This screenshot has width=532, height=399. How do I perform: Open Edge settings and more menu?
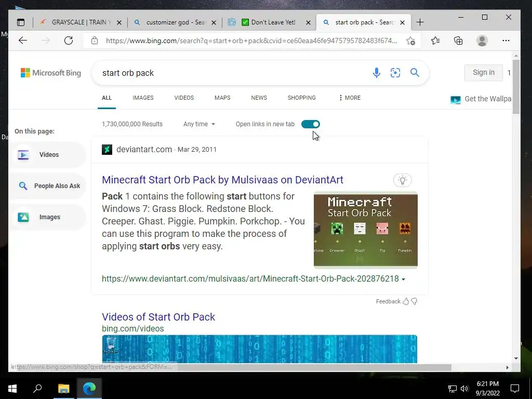tap(506, 41)
